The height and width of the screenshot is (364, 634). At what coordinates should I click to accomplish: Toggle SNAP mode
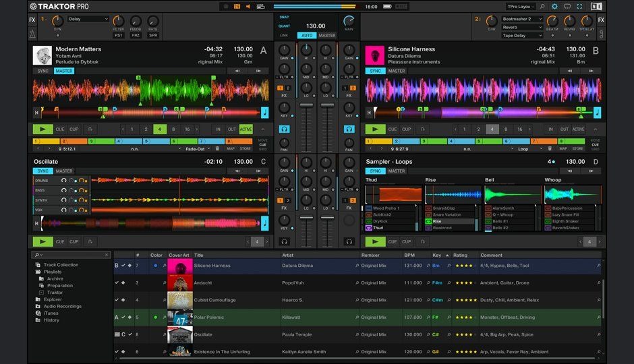pyautogui.click(x=284, y=17)
